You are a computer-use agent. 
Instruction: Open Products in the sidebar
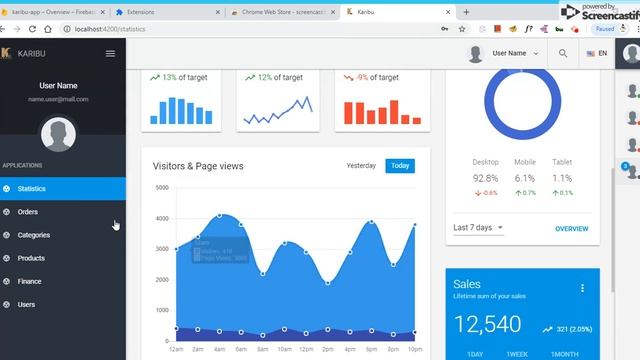click(63, 258)
